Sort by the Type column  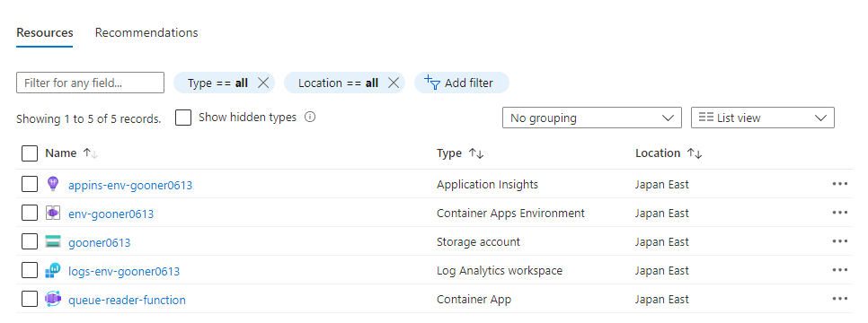coord(460,153)
